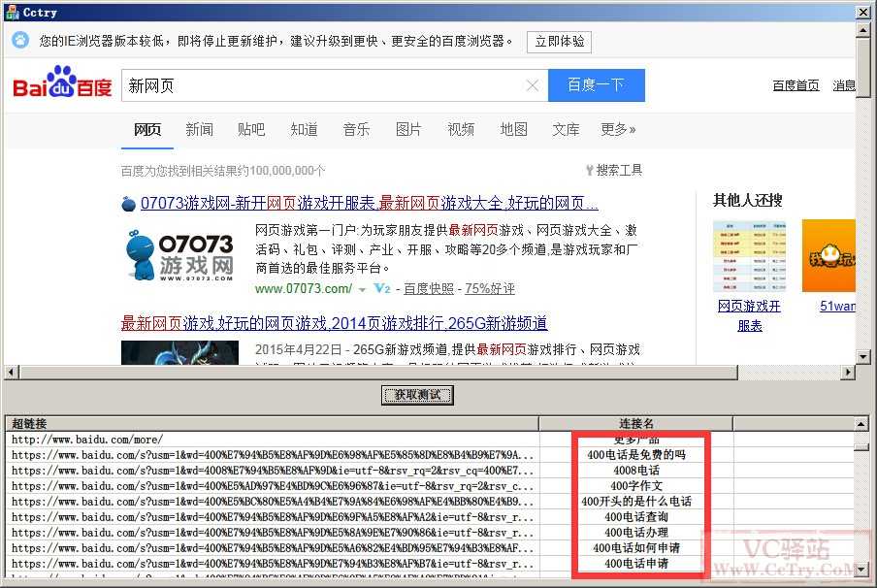
Task: Click horizontal scrollbar left arrow
Action: tap(12, 372)
